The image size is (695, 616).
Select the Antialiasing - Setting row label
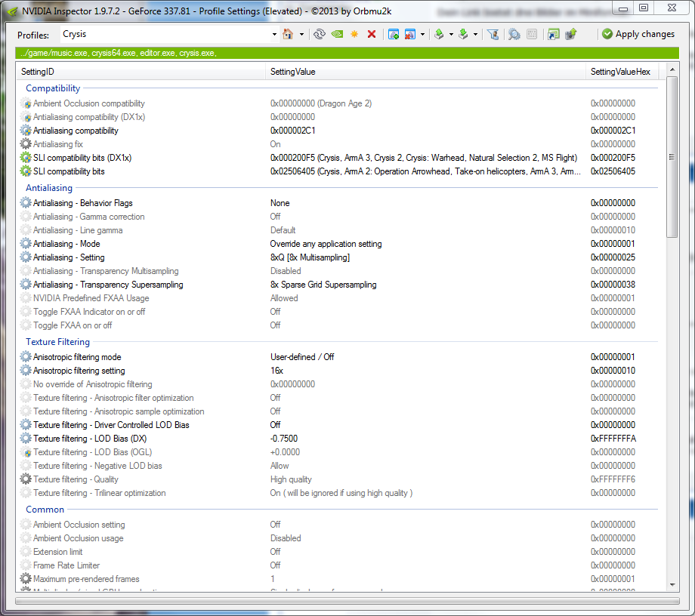69,257
